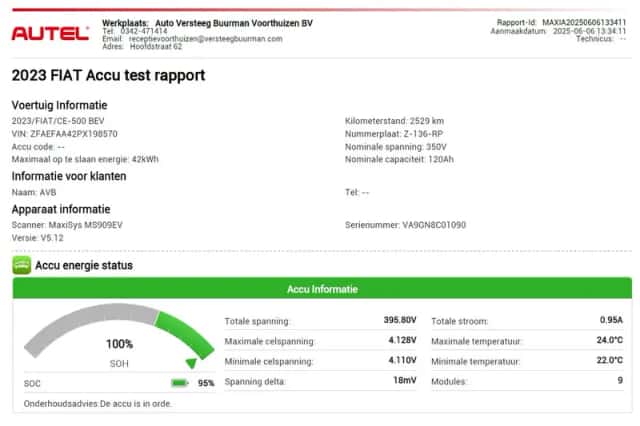
Task: Click the Spanning delta label
Action: coord(255,382)
